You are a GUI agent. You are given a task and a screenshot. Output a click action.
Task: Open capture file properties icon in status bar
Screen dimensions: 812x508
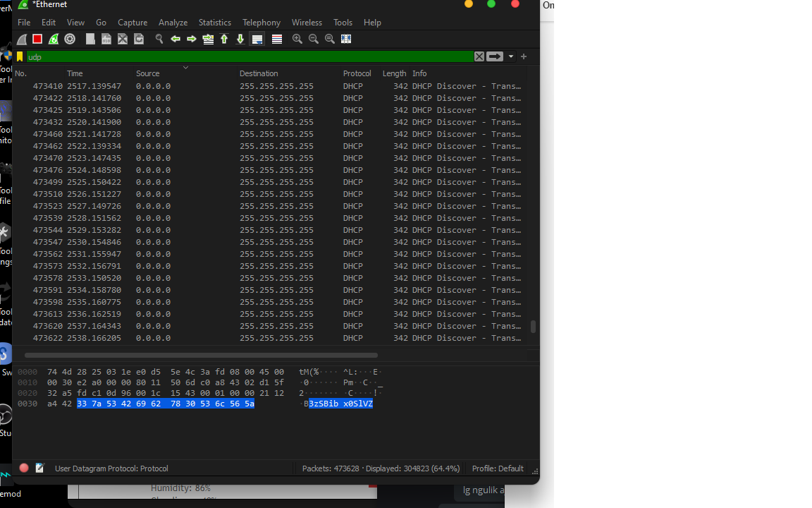(x=39, y=468)
